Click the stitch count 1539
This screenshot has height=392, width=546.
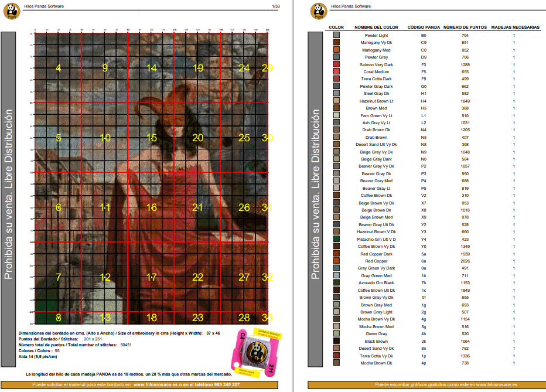pyautogui.click(x=465, y=254)
